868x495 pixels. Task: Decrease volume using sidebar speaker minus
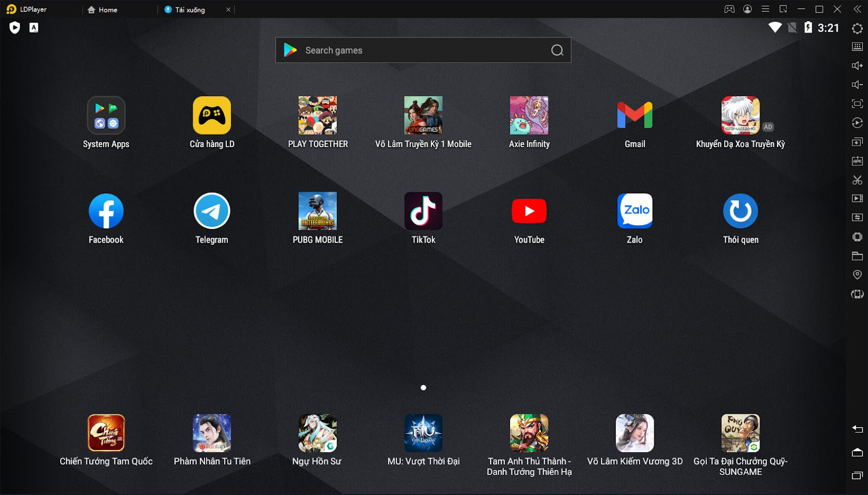click(x=857, y=85)
